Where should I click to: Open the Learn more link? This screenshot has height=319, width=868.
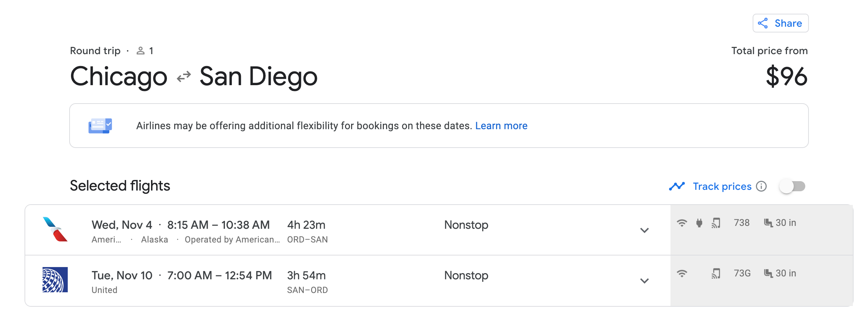pos(501,126)
